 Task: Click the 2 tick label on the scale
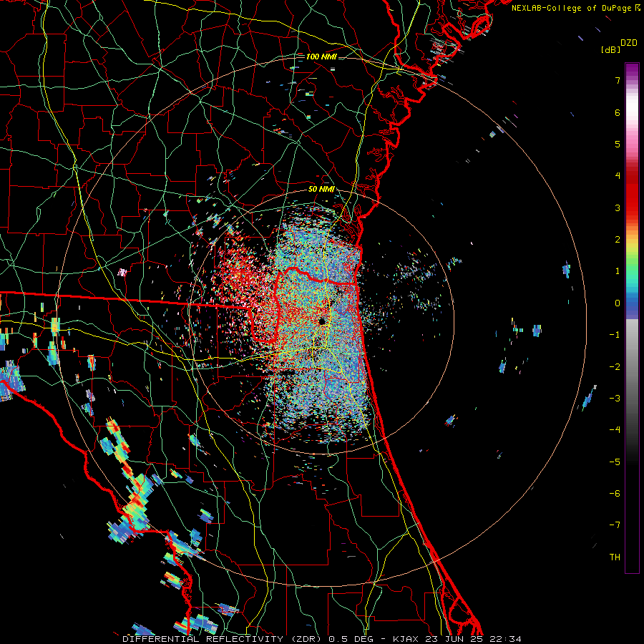pyautogui.click(x=618, y=240)
